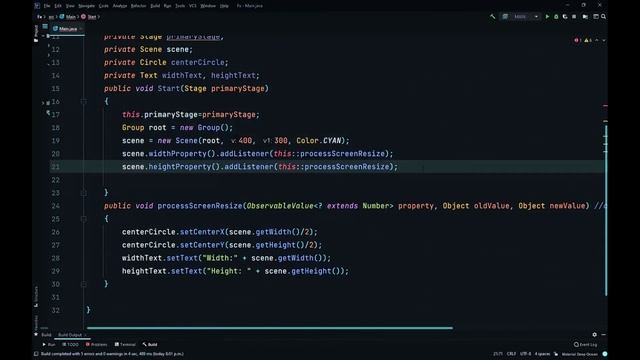Collapse fold marker at line 30 closing brace
This screenshot has height=360, width=640.
coord(84,284)
